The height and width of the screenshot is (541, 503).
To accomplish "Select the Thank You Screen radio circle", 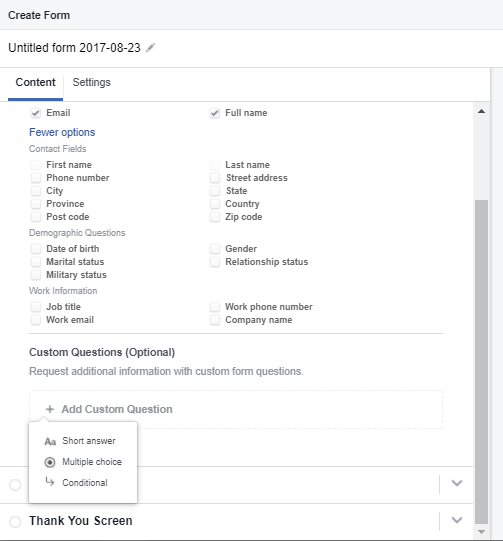I will coord(15,521).
